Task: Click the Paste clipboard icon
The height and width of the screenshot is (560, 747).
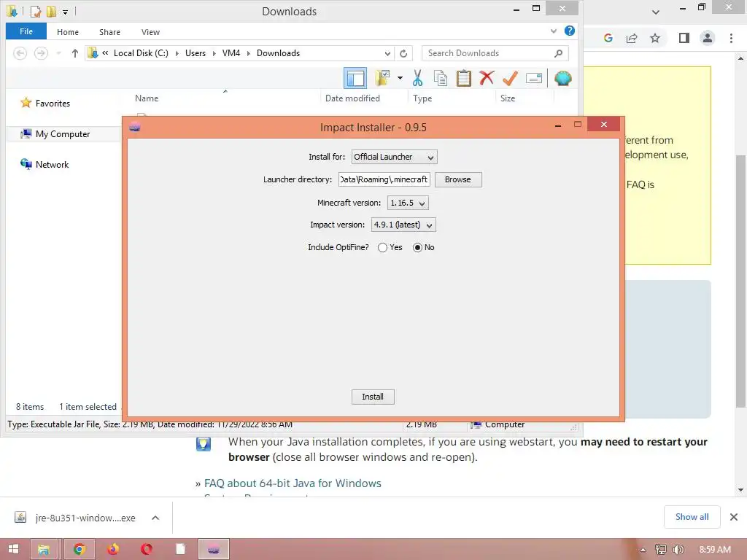Action: tap(463, 78)
